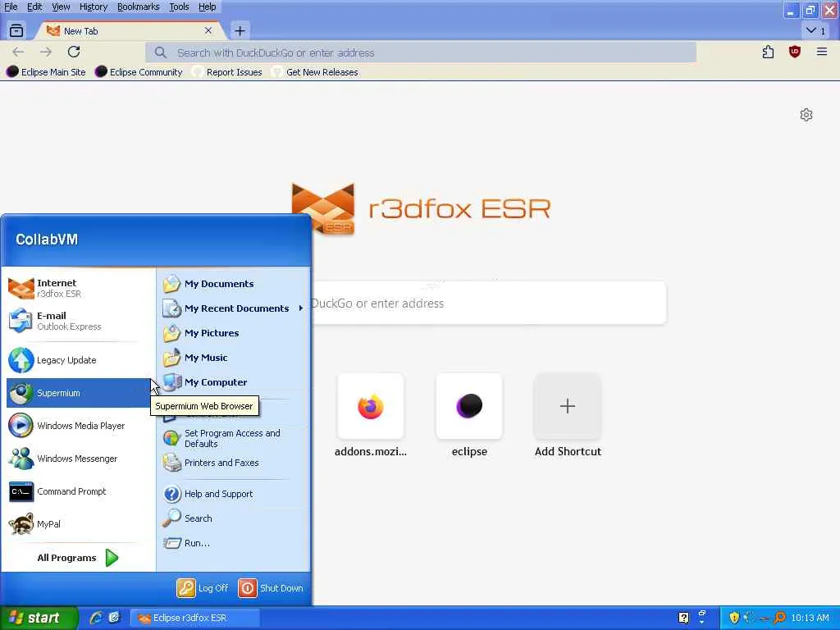Screen dimensions: 840x630
Task: Focus the toolbar address bar
Action: (x=421, y=52)
